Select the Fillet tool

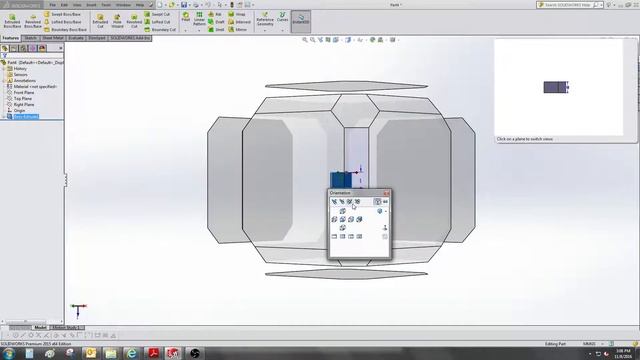[x=186, y=17]
